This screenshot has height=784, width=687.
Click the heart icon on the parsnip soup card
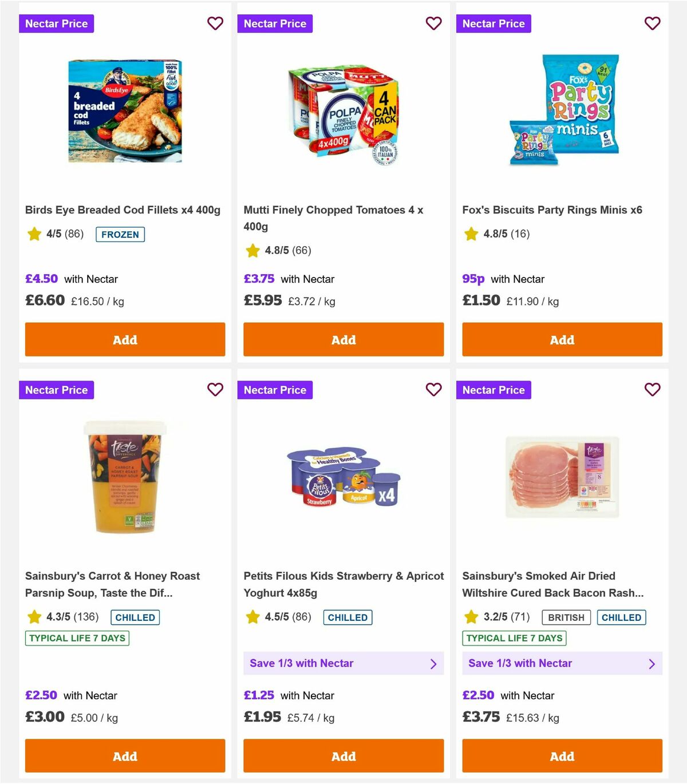click(x=215, y=390)
